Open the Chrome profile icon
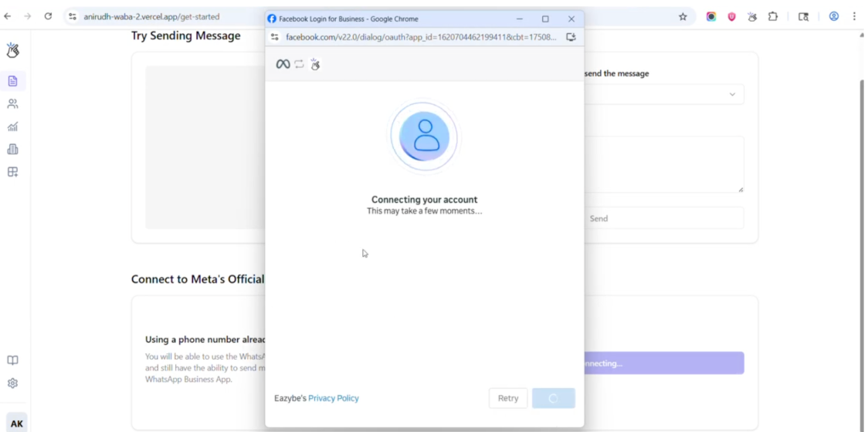868x432 pixels. click(x=834, y=17)
